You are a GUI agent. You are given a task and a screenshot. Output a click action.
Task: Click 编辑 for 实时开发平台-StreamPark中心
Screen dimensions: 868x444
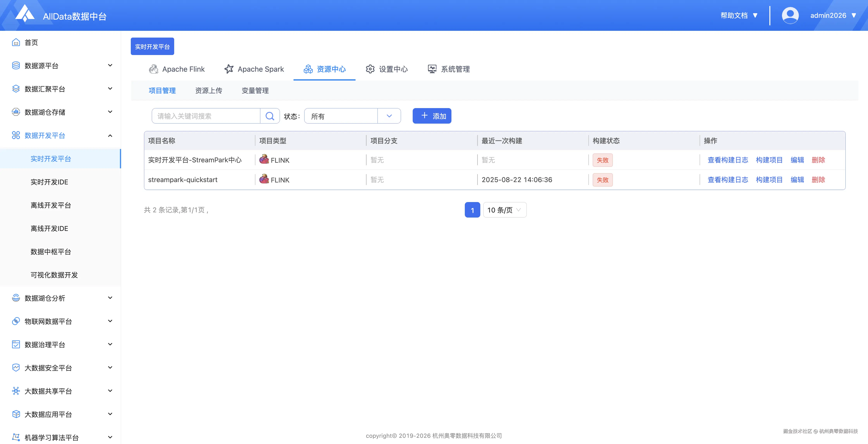point(797,160)
